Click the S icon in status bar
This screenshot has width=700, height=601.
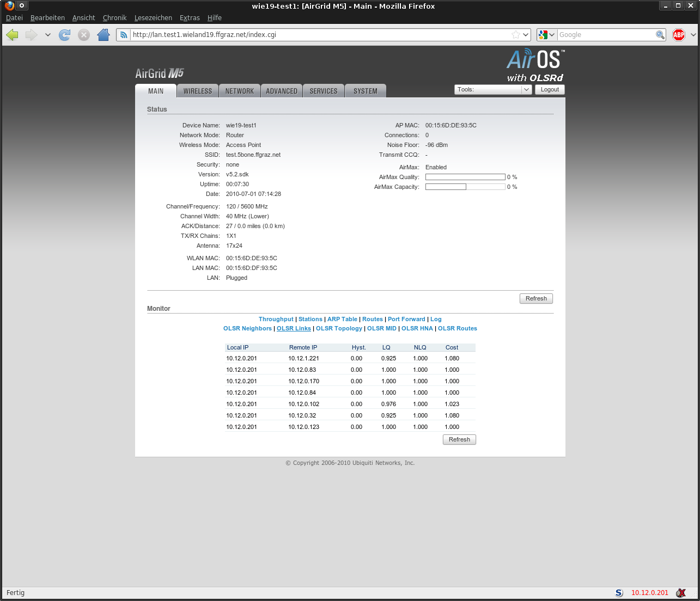[619, 593]
